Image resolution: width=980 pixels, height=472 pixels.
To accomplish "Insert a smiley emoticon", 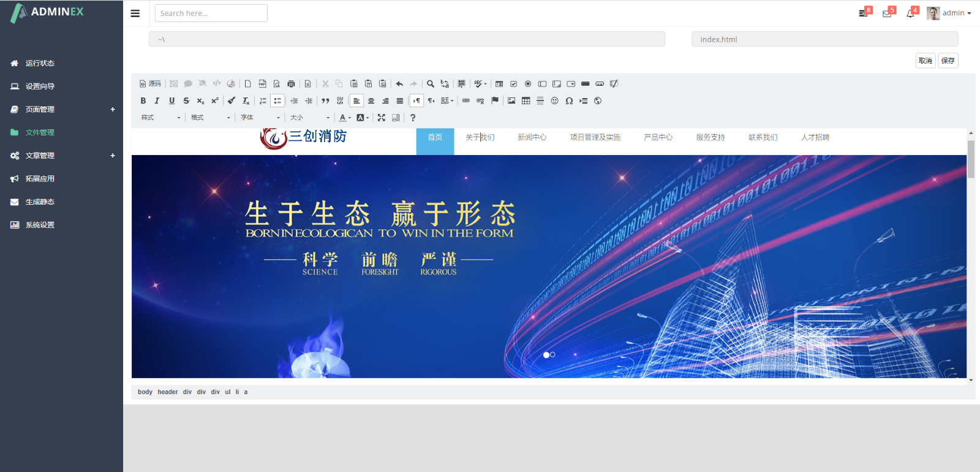I will pyautogui.click(x=554, y=101).
